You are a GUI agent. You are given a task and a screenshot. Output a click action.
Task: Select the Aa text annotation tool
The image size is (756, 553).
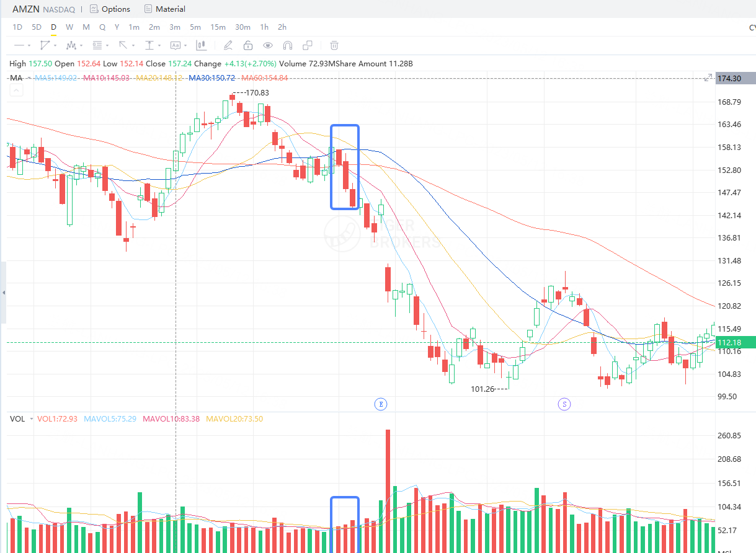pos(175,45)
